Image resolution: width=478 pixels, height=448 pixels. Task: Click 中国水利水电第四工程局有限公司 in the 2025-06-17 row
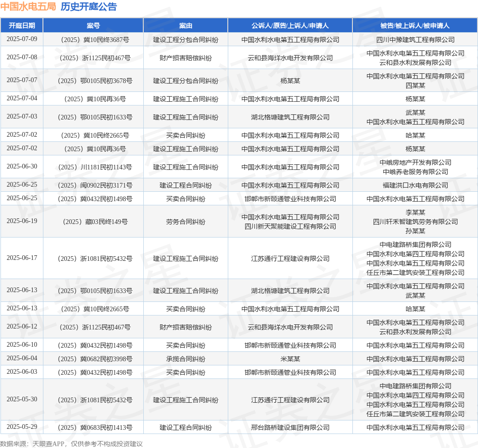(x=415, y=254)
